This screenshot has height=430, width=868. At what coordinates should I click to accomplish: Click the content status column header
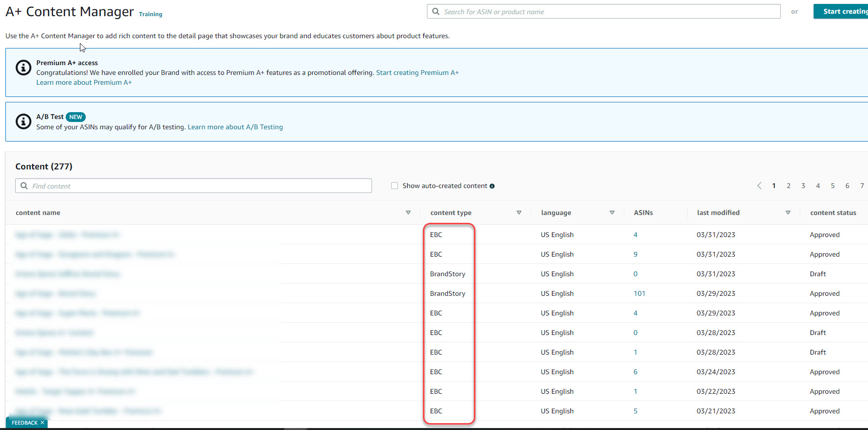pyautogui.click(x=833, y=213)
